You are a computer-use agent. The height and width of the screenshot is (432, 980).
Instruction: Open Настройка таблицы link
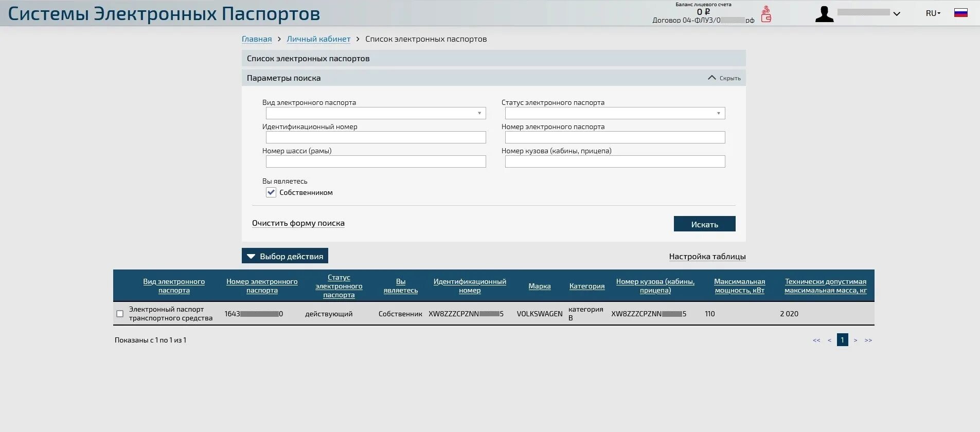point(707,256)
